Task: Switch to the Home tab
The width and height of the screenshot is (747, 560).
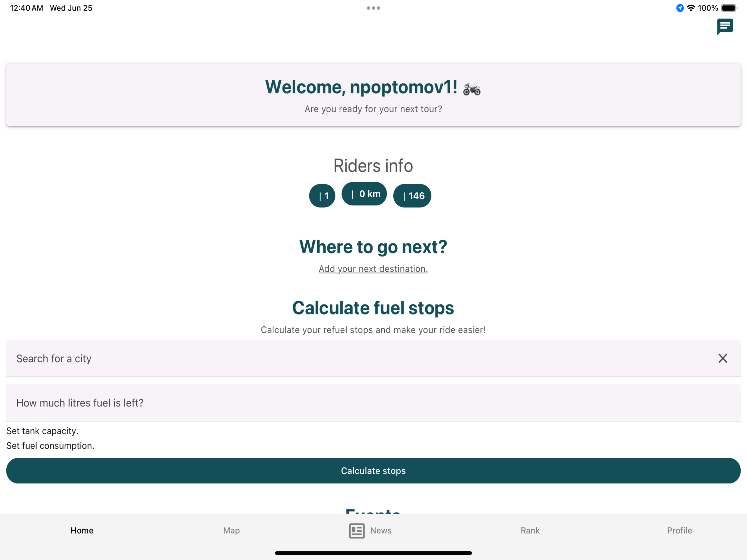Action: tap(82, 530)
